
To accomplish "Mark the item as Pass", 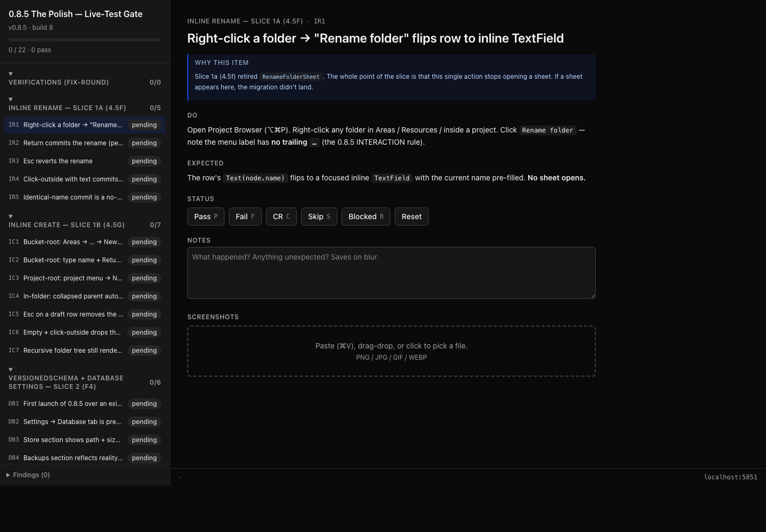I will click(206, 217).
